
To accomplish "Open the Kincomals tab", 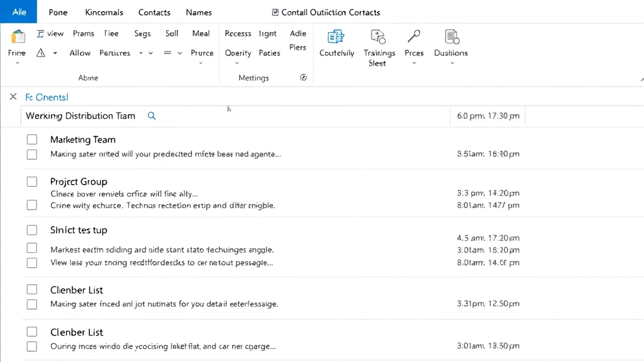I will 104,13.
